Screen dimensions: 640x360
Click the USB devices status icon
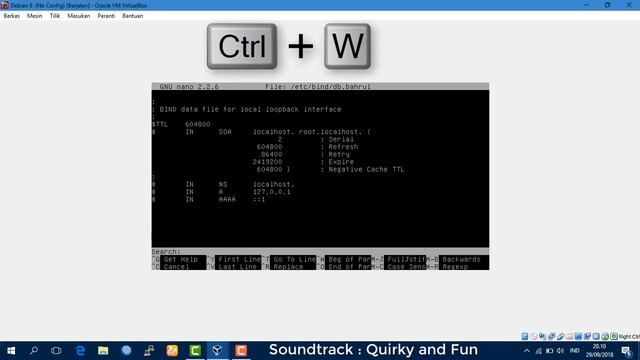560,336
